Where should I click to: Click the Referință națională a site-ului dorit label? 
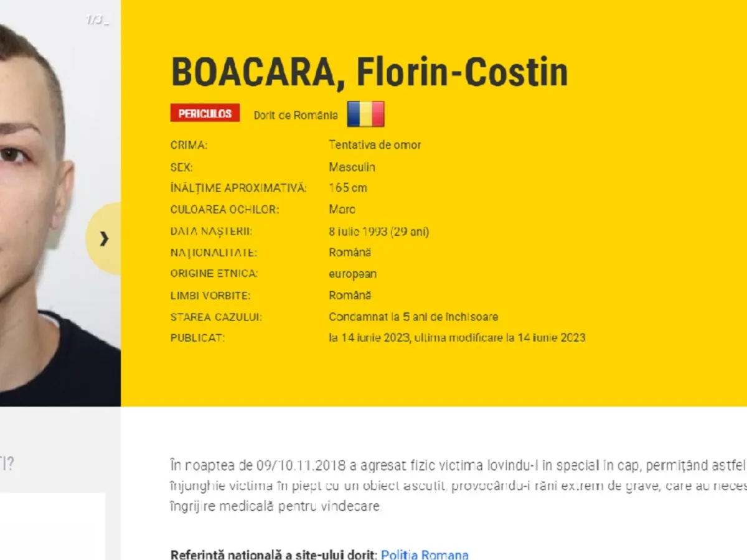(273, 554)
